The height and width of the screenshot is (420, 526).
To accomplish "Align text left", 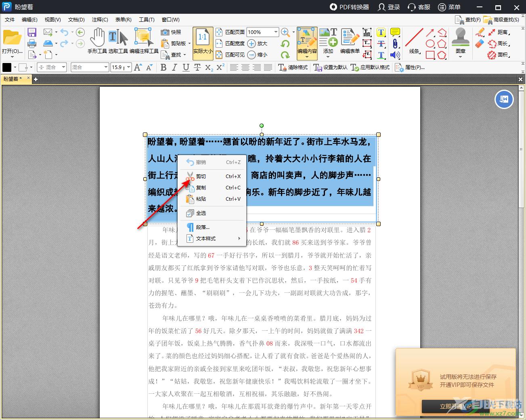I will (x=234, y=67).
